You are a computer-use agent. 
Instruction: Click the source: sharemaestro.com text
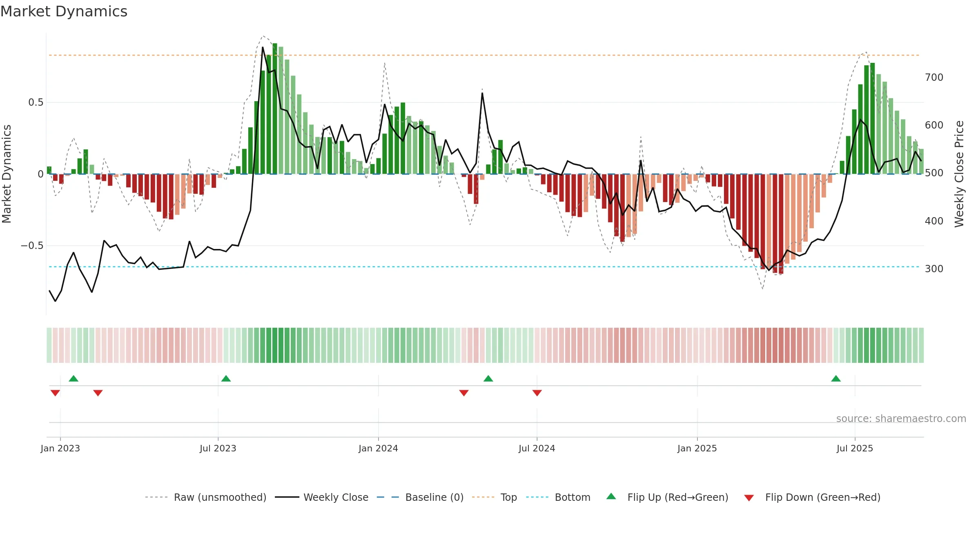[901, 418]
